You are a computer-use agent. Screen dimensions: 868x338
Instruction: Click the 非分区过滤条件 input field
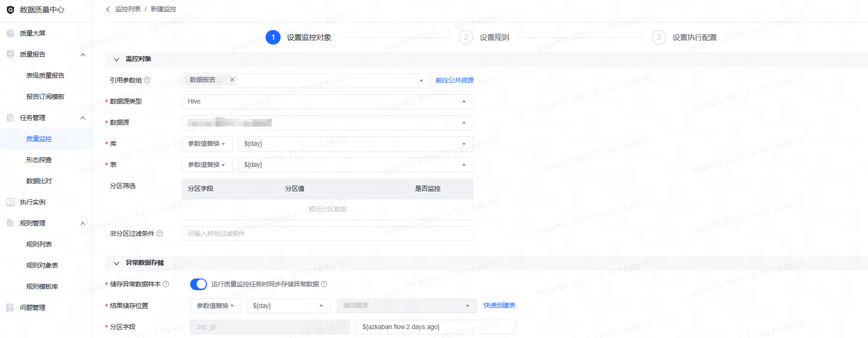[327, 233]
